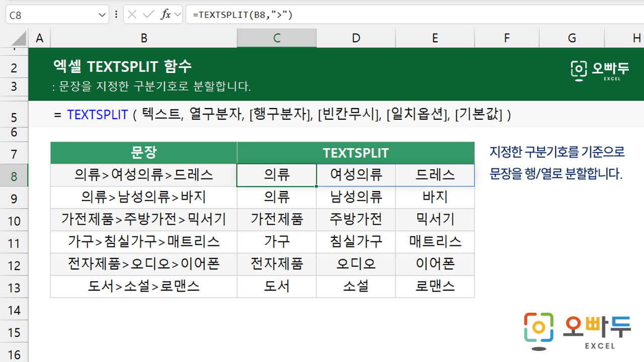Select column C header
644x362 pixels.
pyautogui.click(x=277, y=38)
